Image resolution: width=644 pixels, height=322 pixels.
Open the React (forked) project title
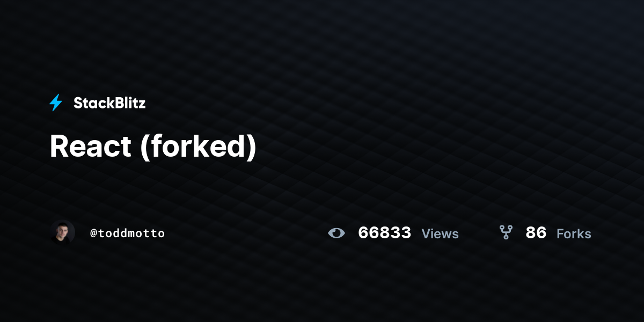pyautogui.click(x=153, y=147)
